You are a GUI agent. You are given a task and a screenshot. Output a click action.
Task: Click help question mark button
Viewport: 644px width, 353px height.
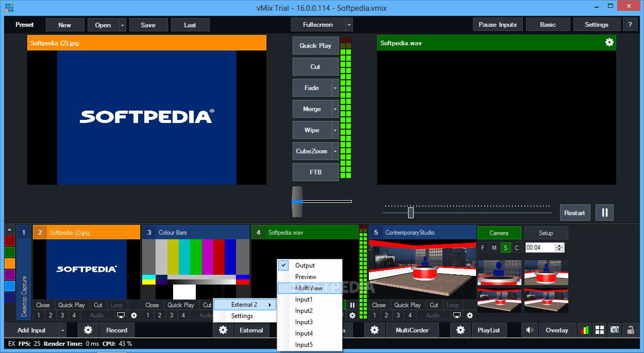(x=630, y=25)
